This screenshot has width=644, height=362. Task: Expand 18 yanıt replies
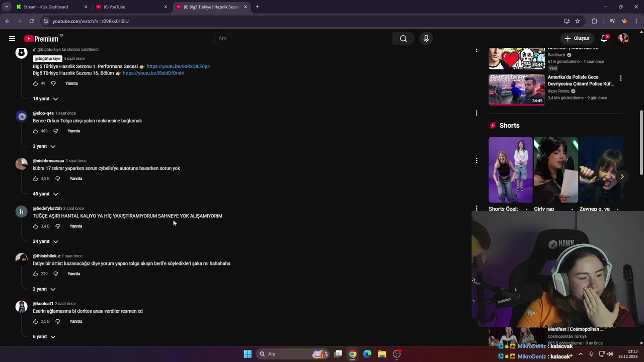[45, 99]
